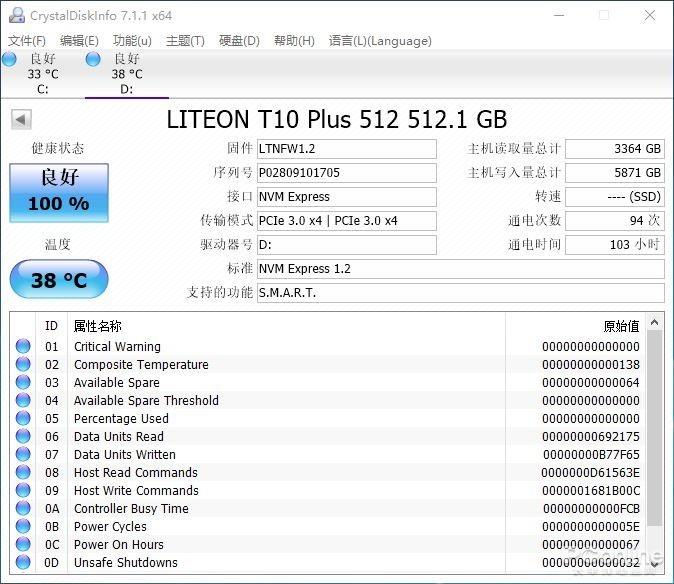
Task: Open the 编辑(E) menu
Action: [x=80, y=41]
